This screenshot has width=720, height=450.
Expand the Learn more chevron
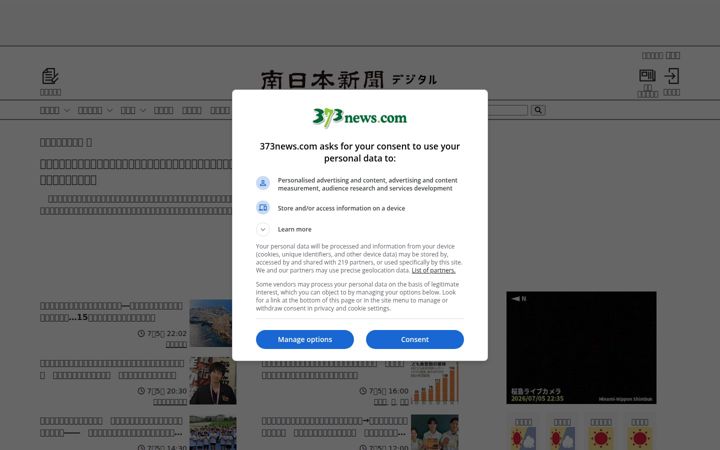(x=263, y=229)
